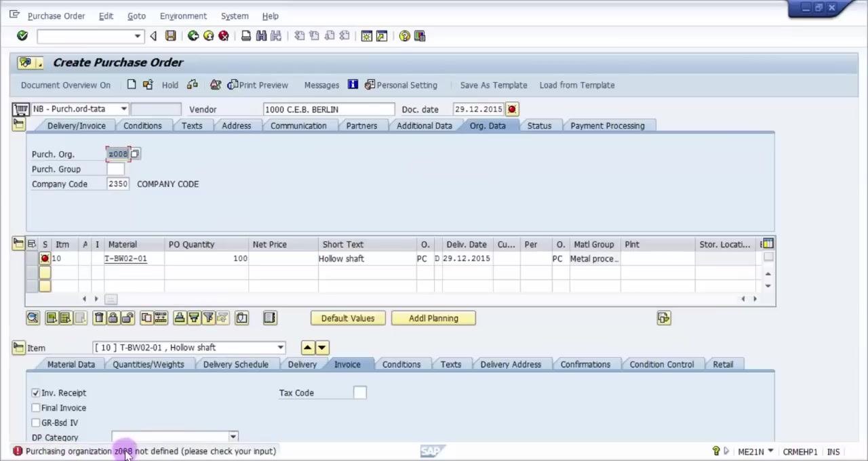Click the Check document icon beside Print Preview
This screenshot has height=461, width=868.
216,85
